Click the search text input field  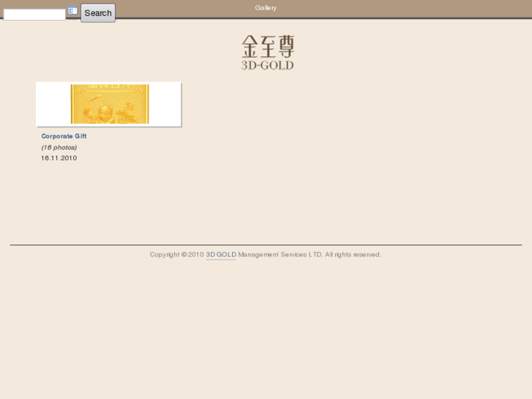[x=34, y=15]
